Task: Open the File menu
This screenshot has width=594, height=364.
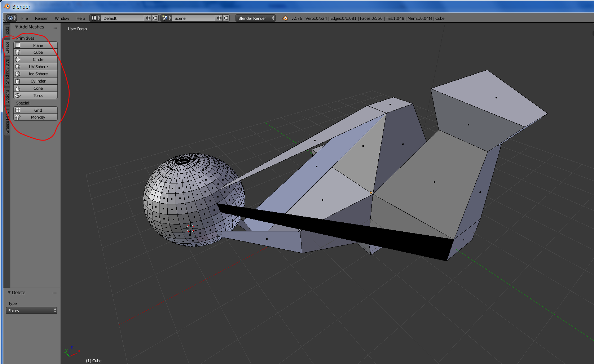Action: pyautogui.click(x=25, y=18)
